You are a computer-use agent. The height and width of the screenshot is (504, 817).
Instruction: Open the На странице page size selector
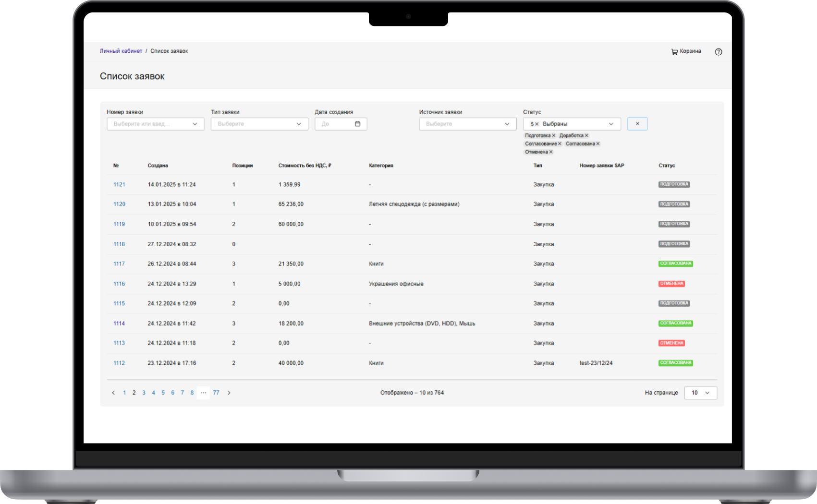click(700, 393)
